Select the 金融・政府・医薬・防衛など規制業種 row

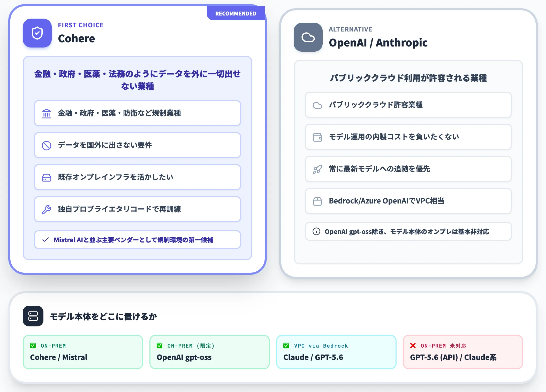click(138, 113)
